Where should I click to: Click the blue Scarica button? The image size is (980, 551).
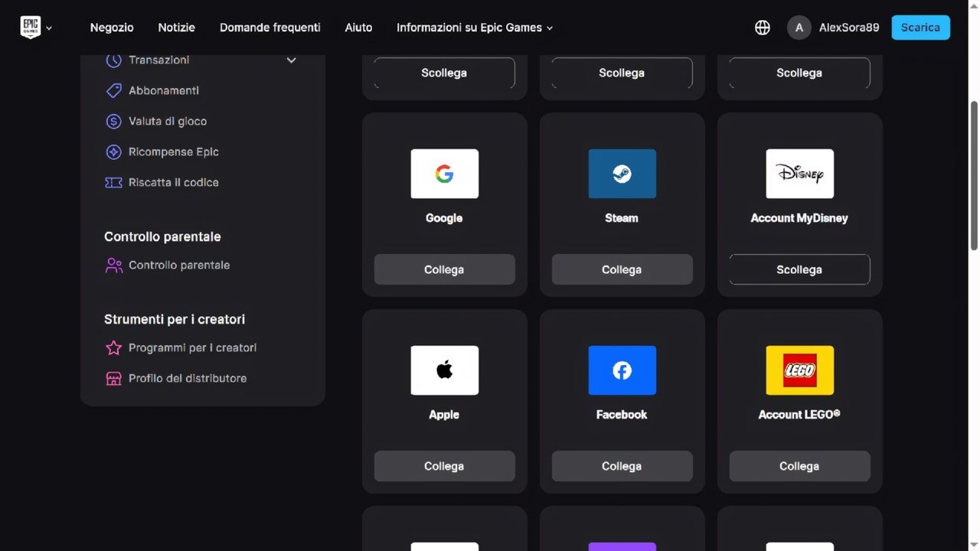click(920, 28)
